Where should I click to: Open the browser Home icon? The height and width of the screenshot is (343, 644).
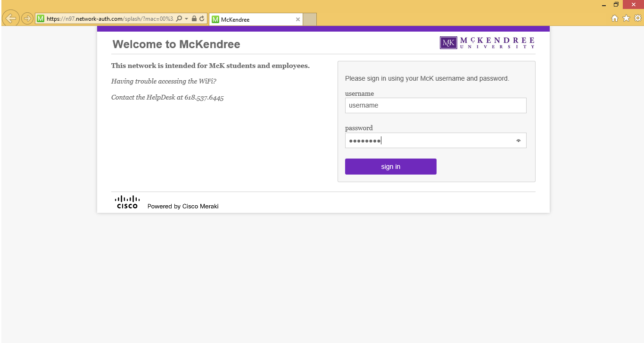pyautogui.click(x=615, y=18)
